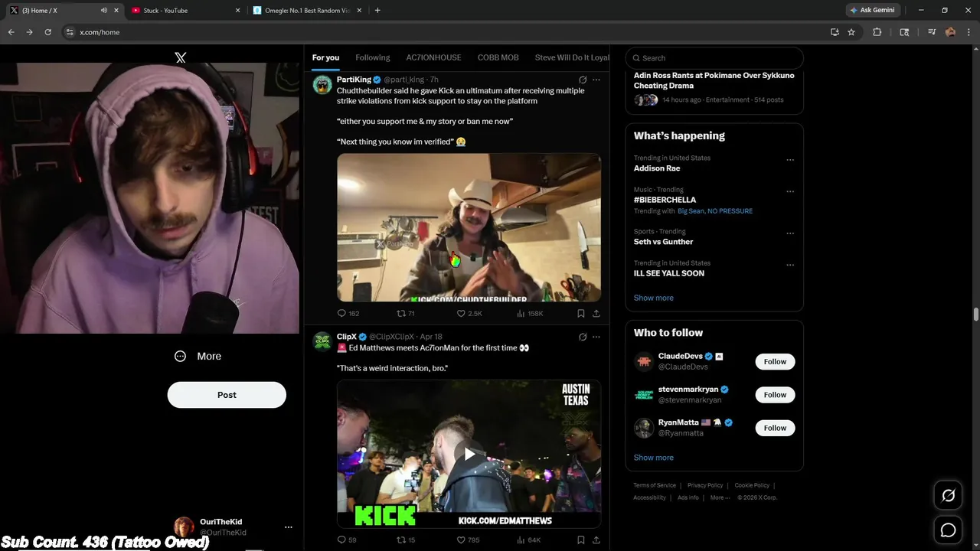This screenshot has height=551, width=980.
Task: Open Grok icon on ClipX post
Action: 583,337
